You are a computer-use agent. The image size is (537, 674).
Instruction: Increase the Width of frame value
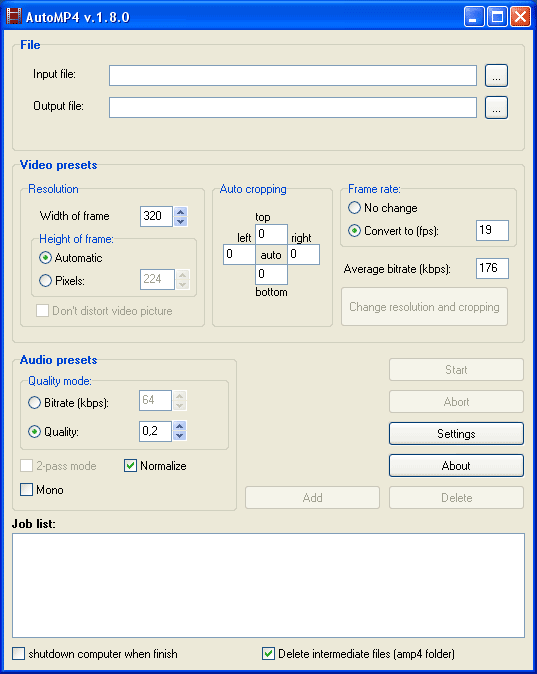(181, 211)
